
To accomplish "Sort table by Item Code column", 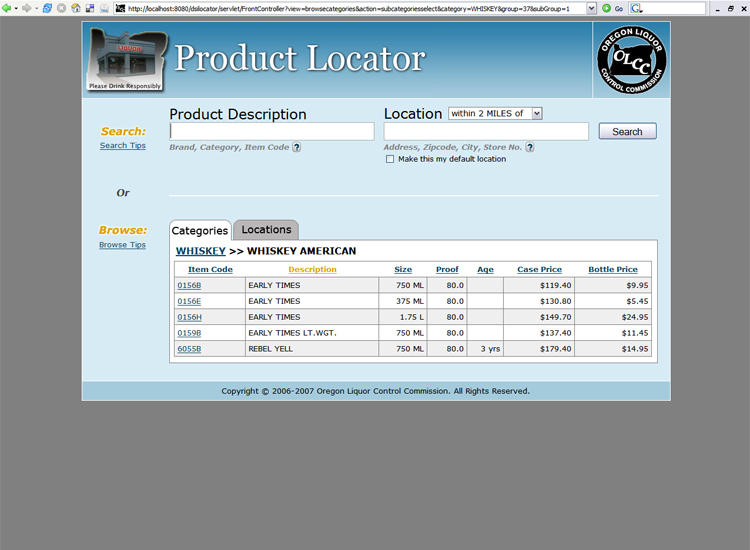I will (x=210, y=269).
